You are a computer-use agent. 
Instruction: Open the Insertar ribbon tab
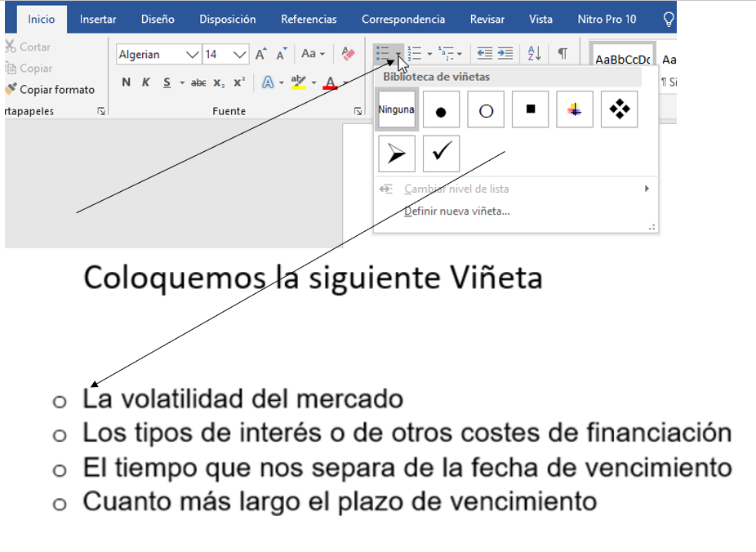(x=98, y=20)
